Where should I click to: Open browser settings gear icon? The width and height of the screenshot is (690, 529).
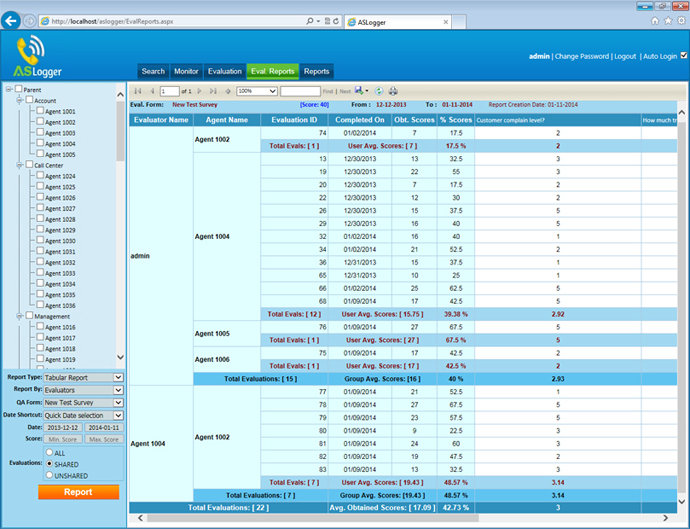pyautogui.click(x=681, y=20)
